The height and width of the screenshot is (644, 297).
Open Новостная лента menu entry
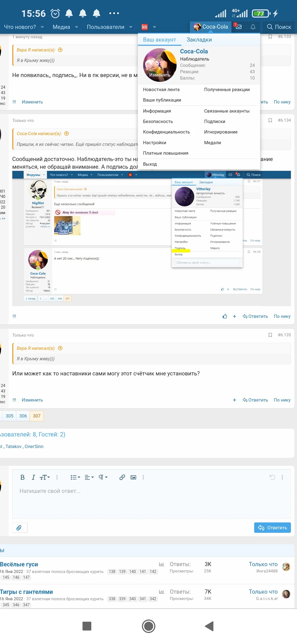161,89
